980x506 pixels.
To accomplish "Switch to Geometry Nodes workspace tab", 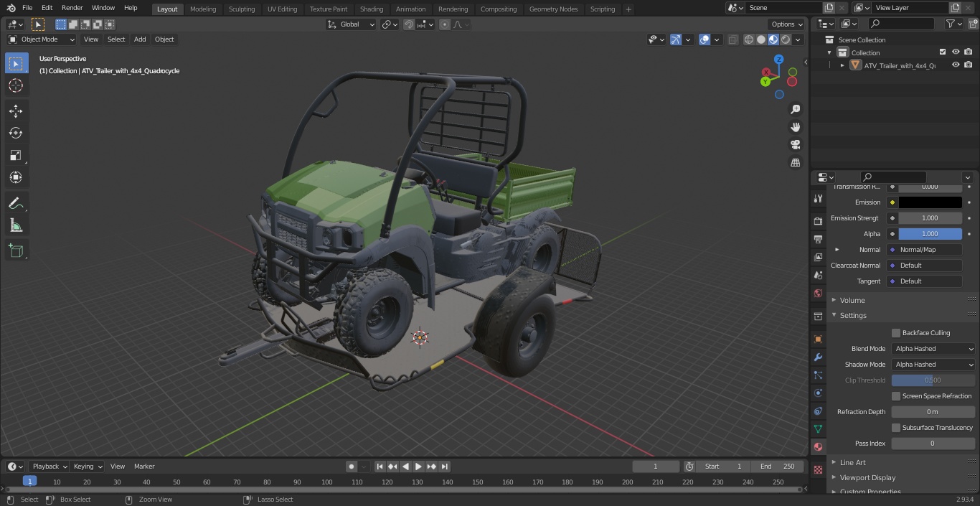I will click(x=553, y=9).
